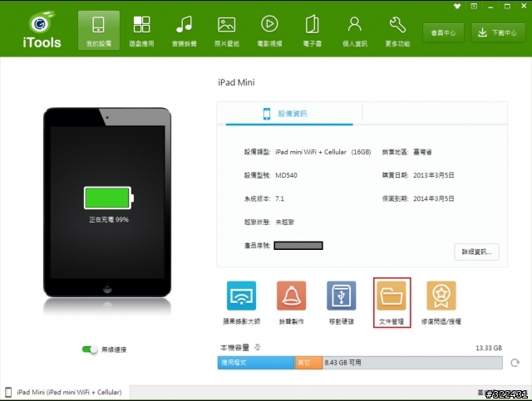The width and height of the screenshot is (532, 401).
Task: Click the 2013年3月5日 purchase date
Action: pyautogui.click(x=434, y=175)
